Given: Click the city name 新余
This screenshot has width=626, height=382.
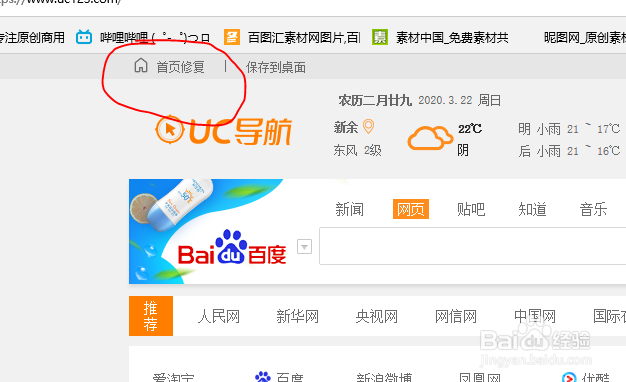Looking at the screenshot, I should tap(346, 127).
